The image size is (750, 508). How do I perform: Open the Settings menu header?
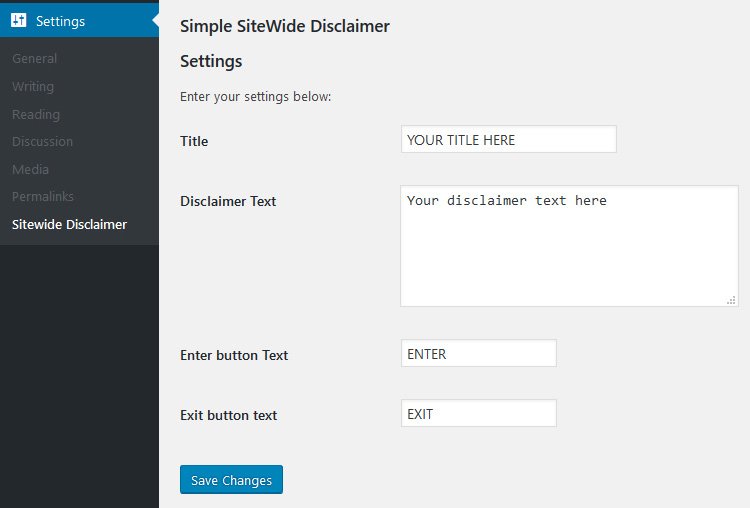click(x=79, y=21)
